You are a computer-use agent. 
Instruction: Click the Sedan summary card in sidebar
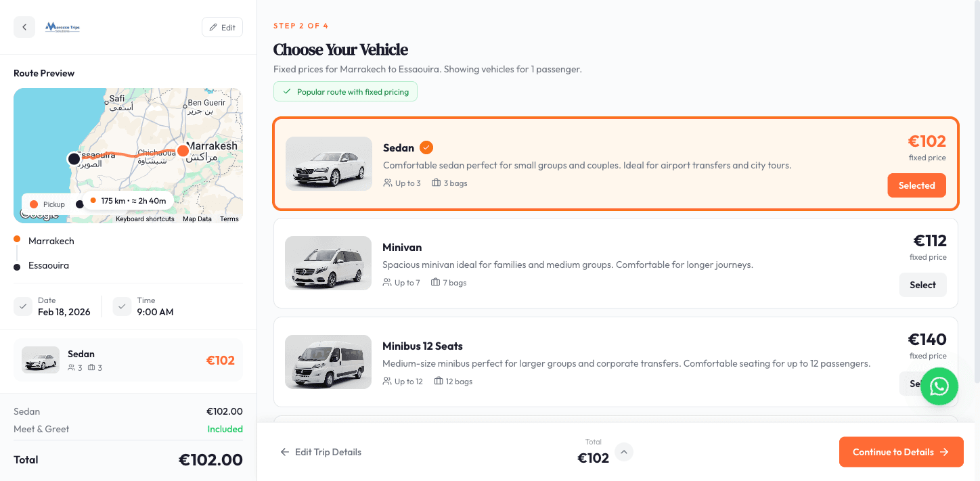tap(128, 360)
